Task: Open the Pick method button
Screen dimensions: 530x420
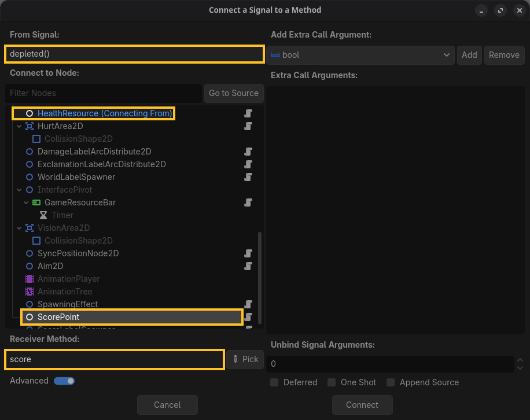Action: coord(245,359)
